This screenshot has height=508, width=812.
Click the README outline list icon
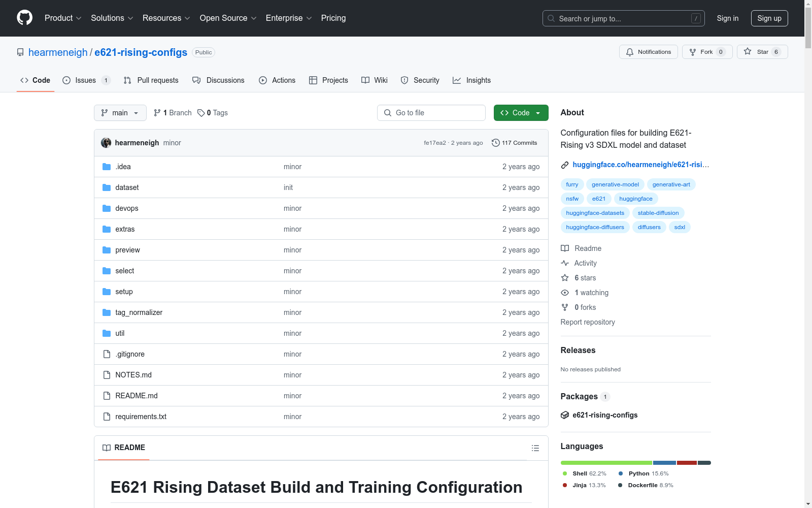click(535, 448)
